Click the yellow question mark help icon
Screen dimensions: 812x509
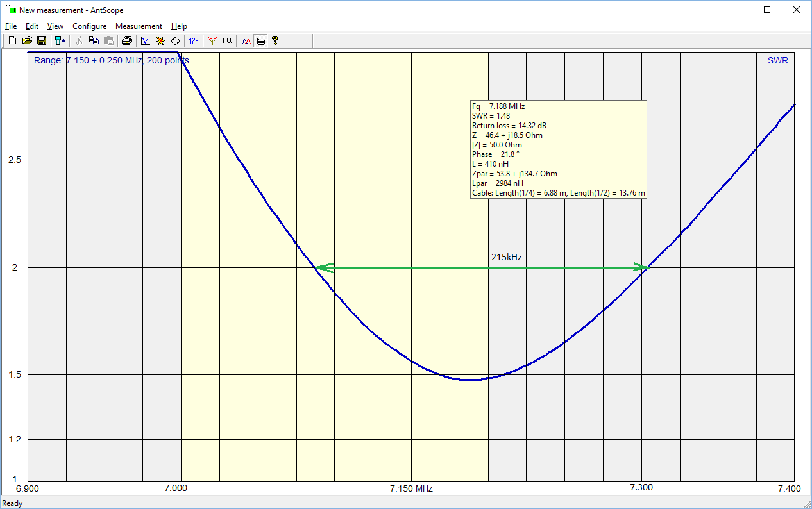(x=275, y=41)
